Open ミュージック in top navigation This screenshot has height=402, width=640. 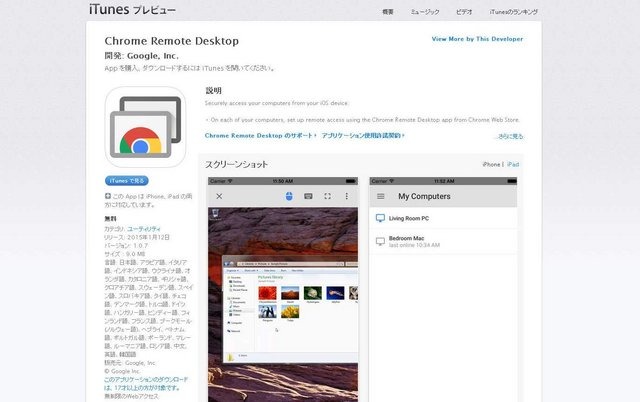pos(425,12)
